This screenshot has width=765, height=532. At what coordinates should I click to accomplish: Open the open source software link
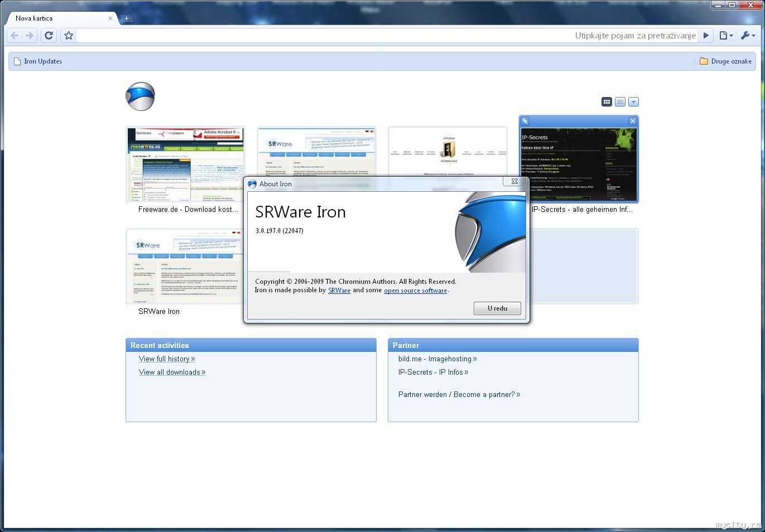[416, 291]
